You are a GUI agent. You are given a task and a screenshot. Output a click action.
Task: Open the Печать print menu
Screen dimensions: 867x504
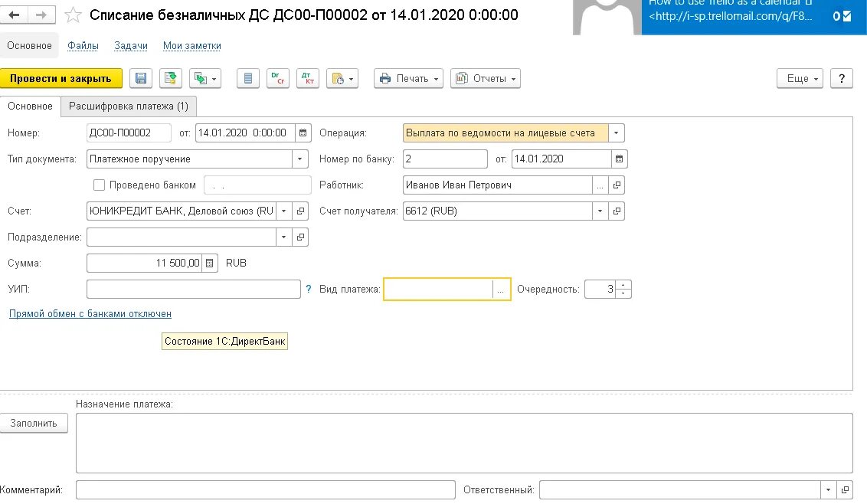pyautogui.click(x=409, y=79)
